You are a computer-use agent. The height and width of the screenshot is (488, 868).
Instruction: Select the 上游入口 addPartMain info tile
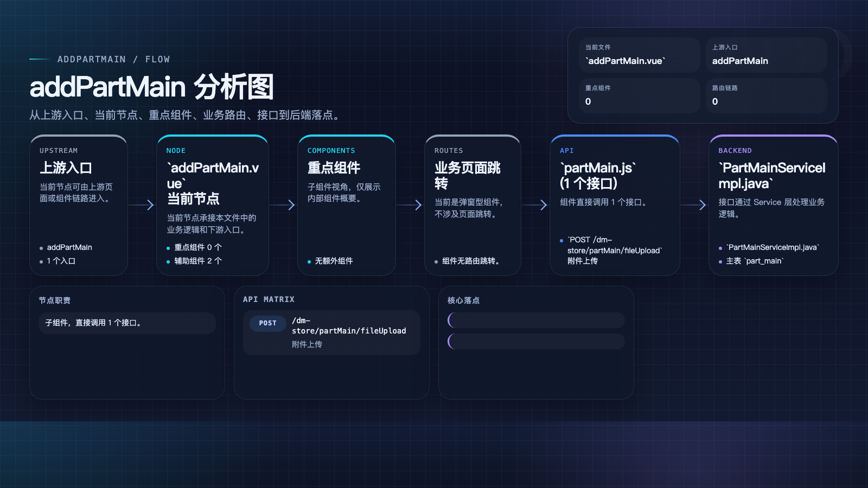point(766,55)
